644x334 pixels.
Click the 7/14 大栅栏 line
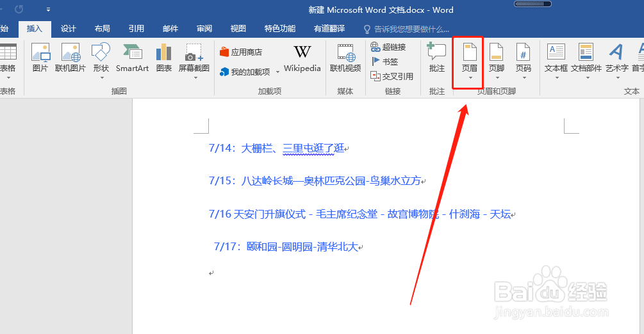point(279,148)
